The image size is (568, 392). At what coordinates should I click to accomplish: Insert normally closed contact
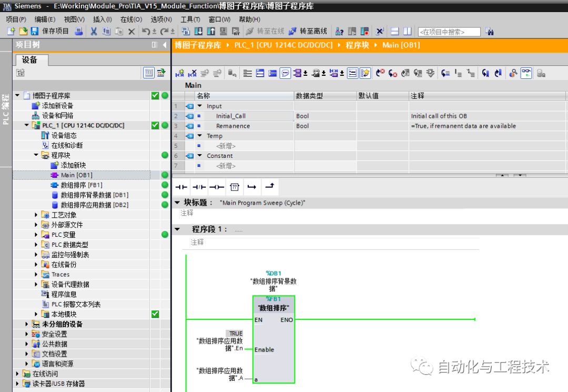pos(199,187)
